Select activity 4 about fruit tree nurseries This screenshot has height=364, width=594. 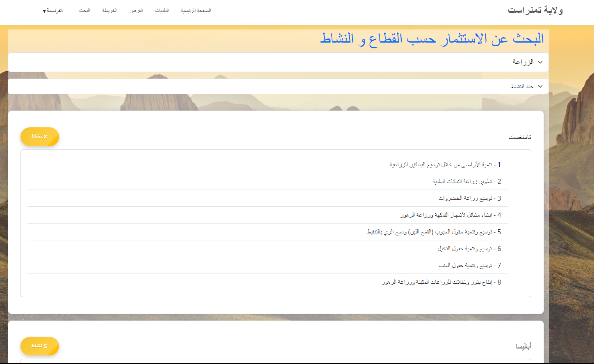[x=451, y=215]
